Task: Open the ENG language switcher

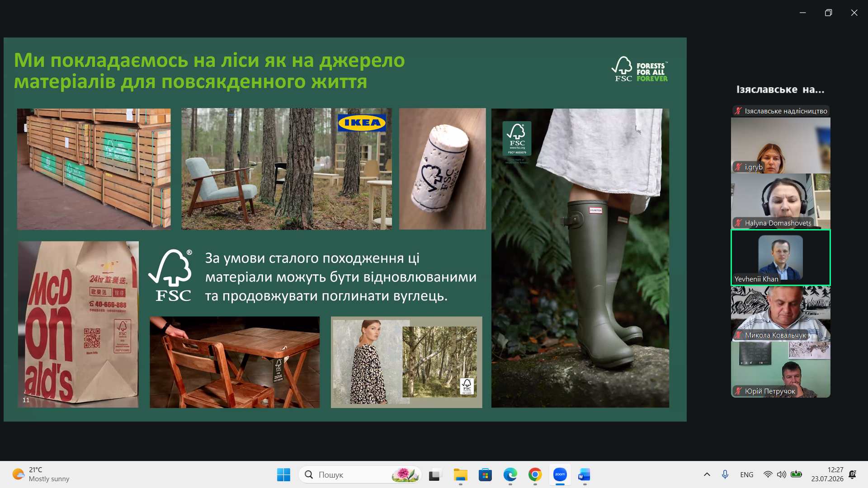Action: click(x=747, y=474)
